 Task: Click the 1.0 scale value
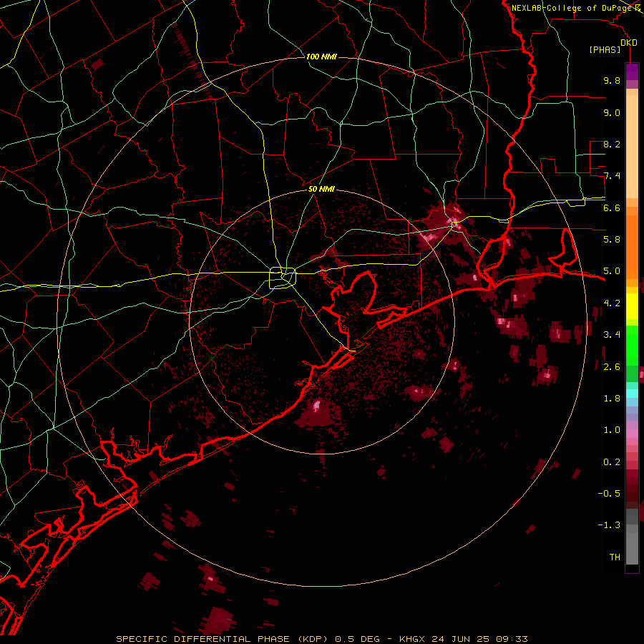pyautogui.click(x=612, y=430)
